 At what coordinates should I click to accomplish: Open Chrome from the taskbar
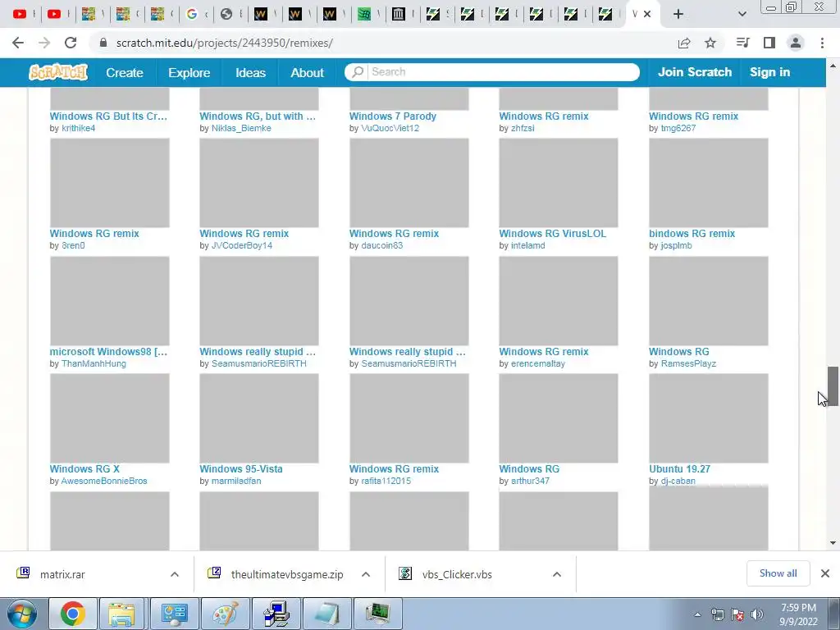(x=73, y=614)
